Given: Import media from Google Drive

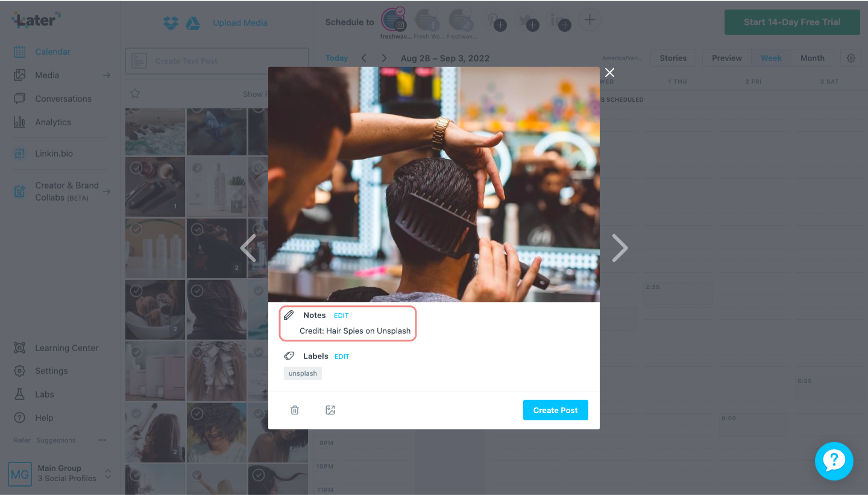Looking at the screenshot, I should (x=192, y=23).
